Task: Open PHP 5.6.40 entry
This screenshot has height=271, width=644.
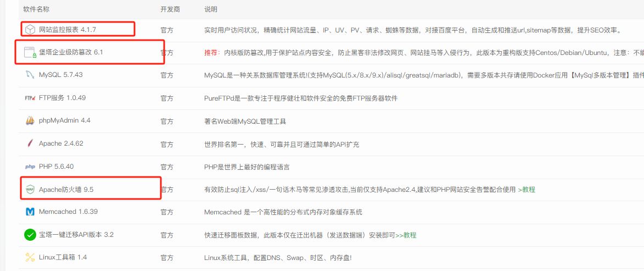Action: 56,167
